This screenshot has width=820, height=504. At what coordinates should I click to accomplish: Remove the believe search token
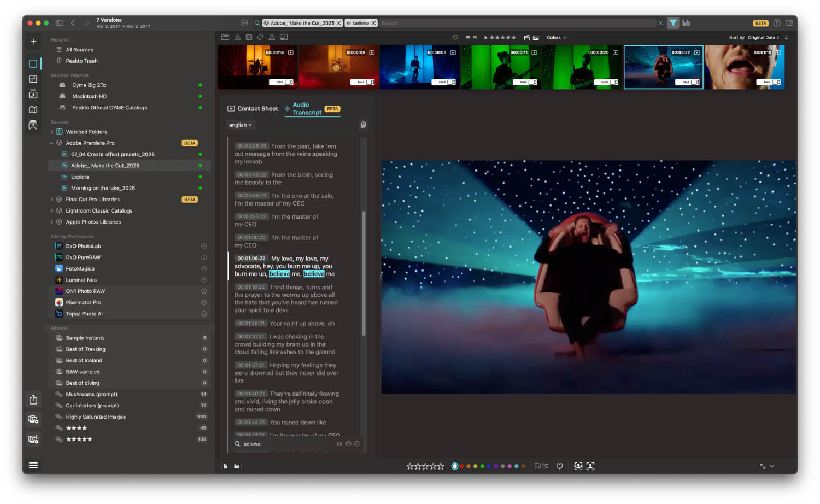(373, 23)
